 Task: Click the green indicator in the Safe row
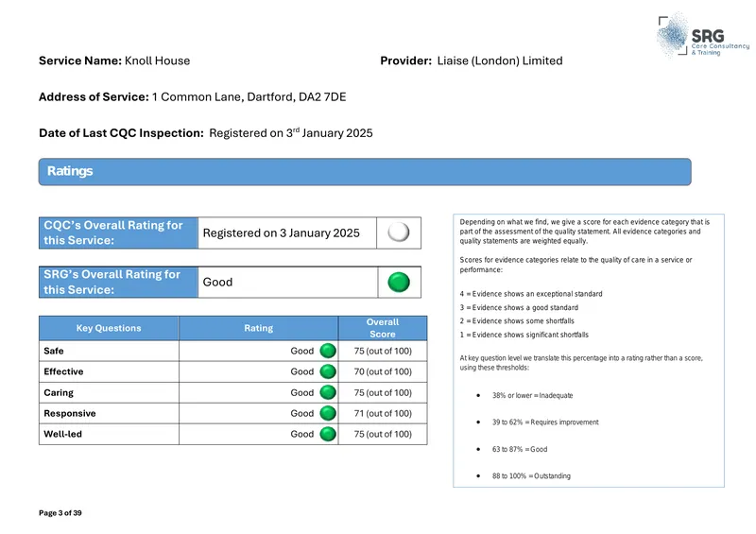coord(328,351)
